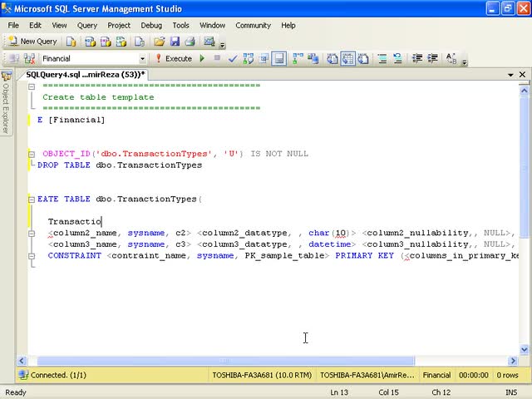
Task: Open the Financial database dropdown
Action: [x=142, y=58]
